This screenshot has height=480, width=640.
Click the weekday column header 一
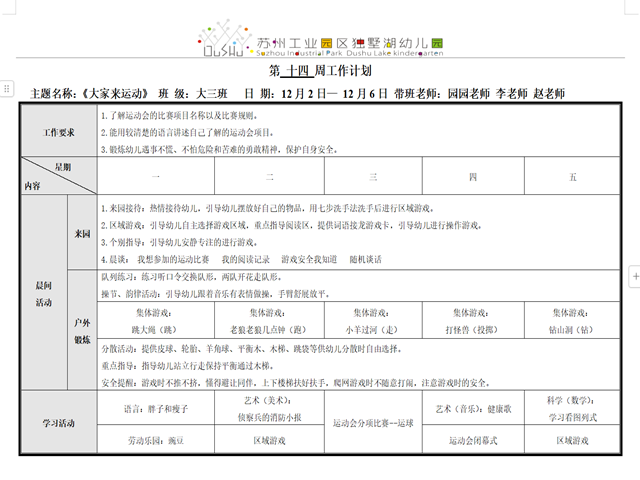[156, 177]
